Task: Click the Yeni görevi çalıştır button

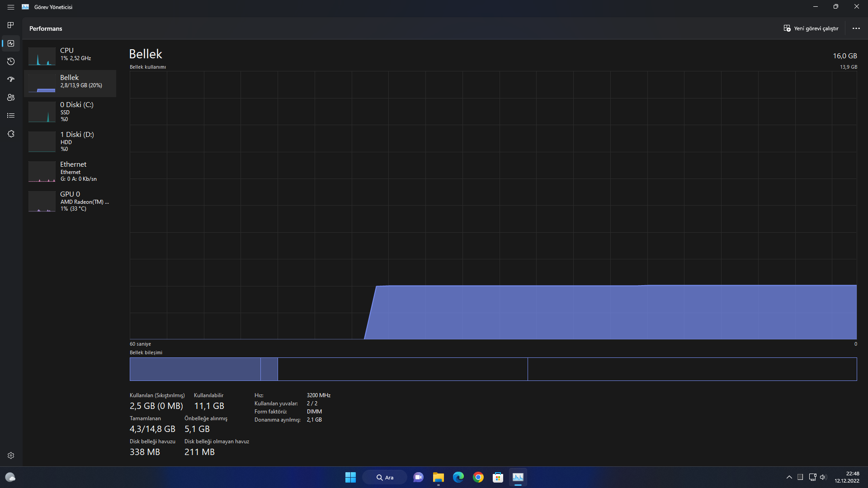Action: point(811,28)
